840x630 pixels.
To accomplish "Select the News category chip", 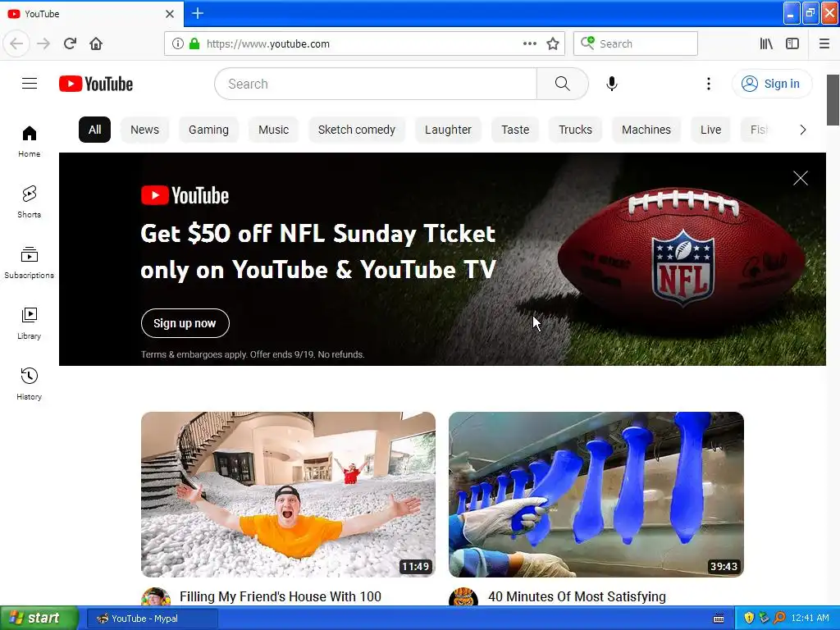I will pyautogui.click(x=144, y=130).
